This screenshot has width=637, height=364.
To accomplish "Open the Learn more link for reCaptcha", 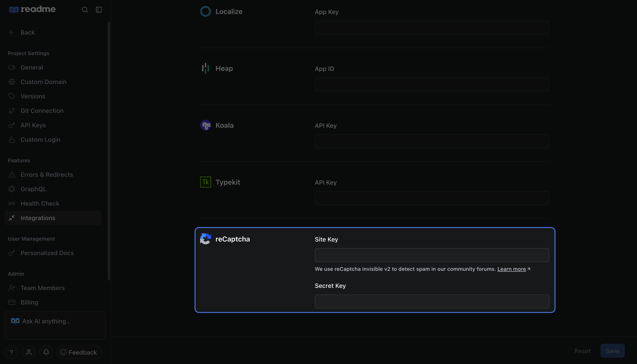I will (511, 269).
